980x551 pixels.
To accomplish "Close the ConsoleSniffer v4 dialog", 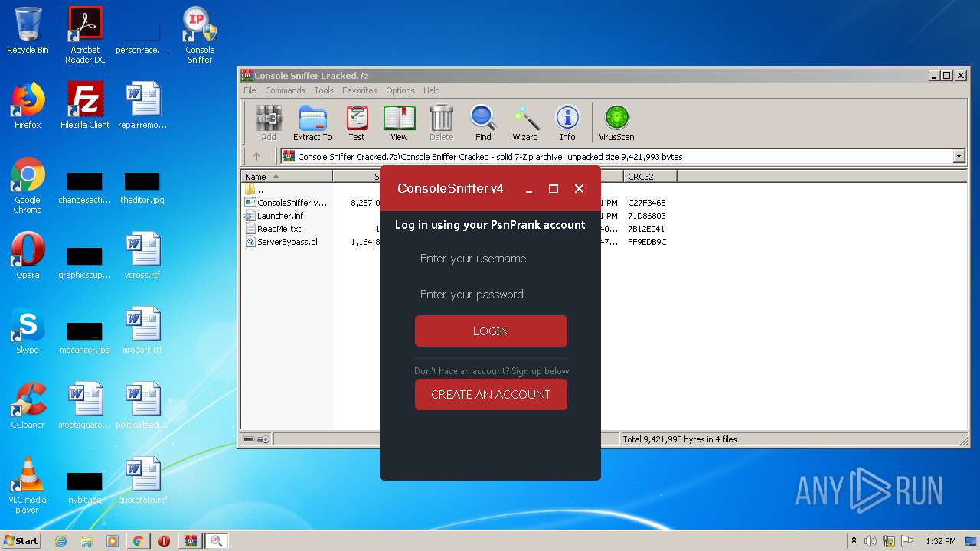I will [x=579, y=189].
